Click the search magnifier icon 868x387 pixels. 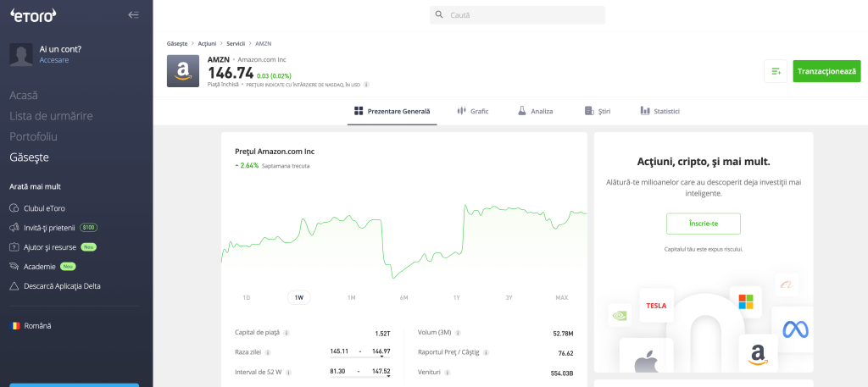439,15
